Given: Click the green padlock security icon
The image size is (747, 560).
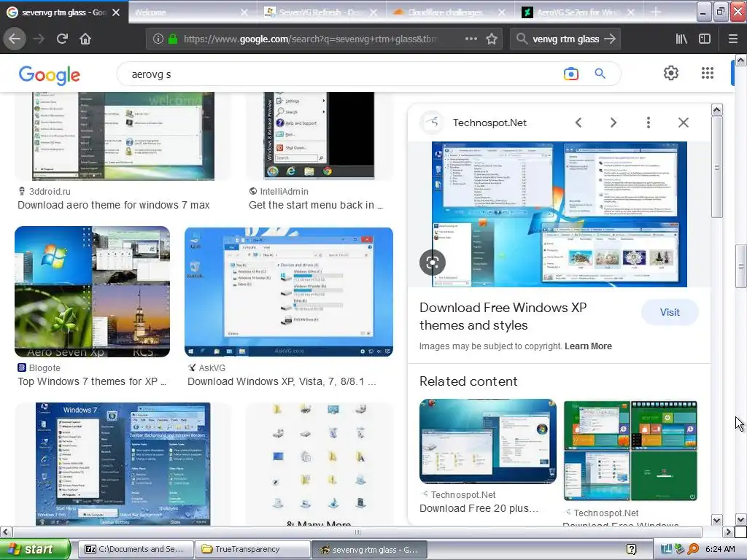Looking at the screenshot, I should [x=173, y=39].
